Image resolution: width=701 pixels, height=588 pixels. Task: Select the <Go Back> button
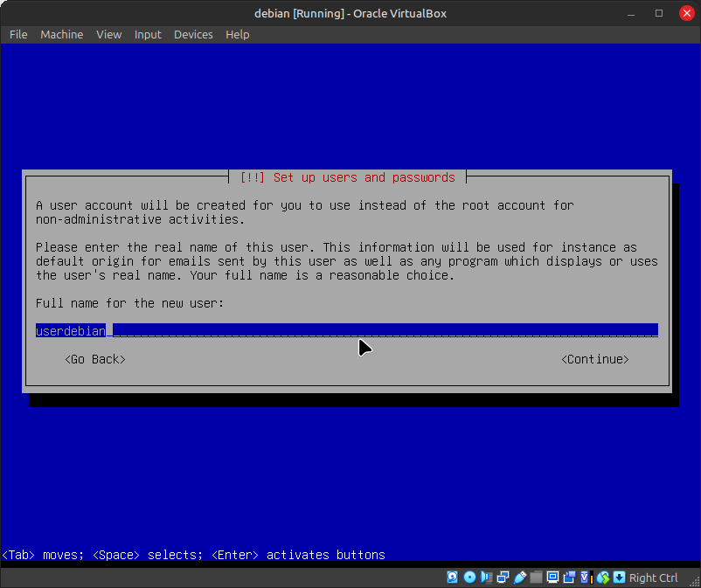point(95,359)
